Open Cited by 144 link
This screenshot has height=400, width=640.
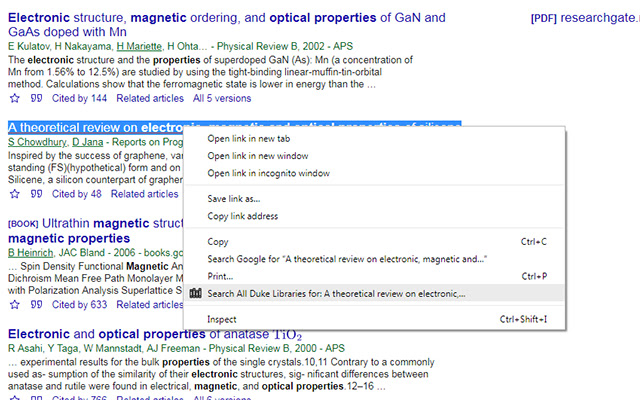pos(79,98)
